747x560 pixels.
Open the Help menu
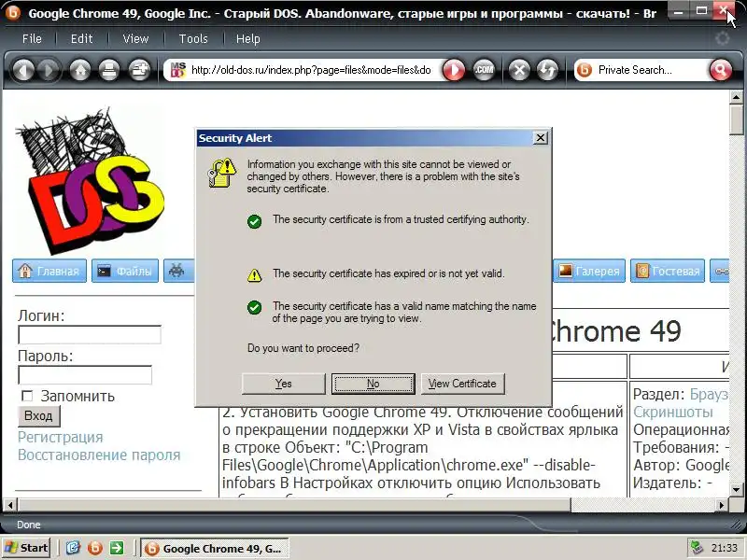[x=248, y=38]
